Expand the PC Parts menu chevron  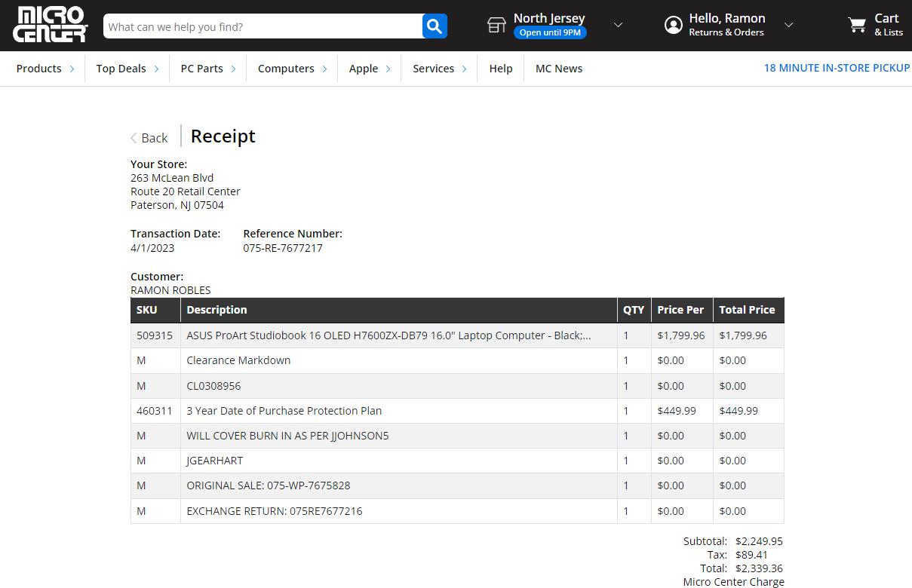tap(233, 69)
